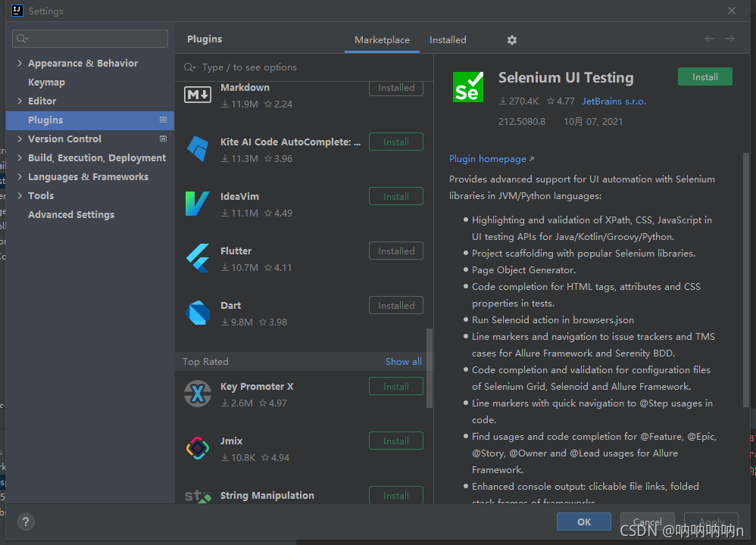
Task: Install the IdeaVim plugin
Action: pyautogui.click(x=396, y=197)
